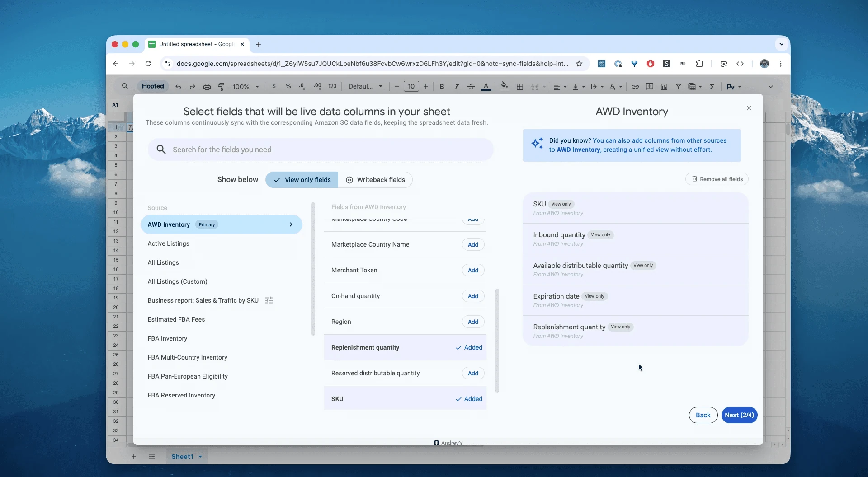This screenshot has height=477, width=868.
Task: Click the search menus magnifier in Sheets toolbar
Action: click(x=125, y=86)
